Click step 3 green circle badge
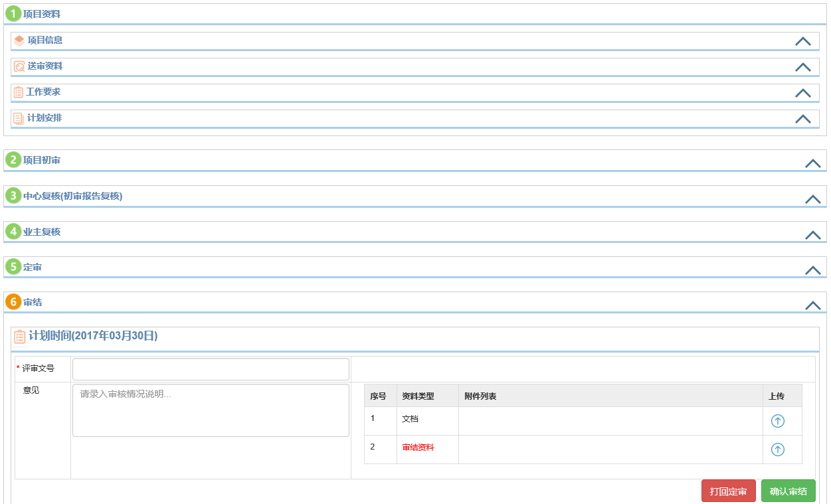 (13, 196)
